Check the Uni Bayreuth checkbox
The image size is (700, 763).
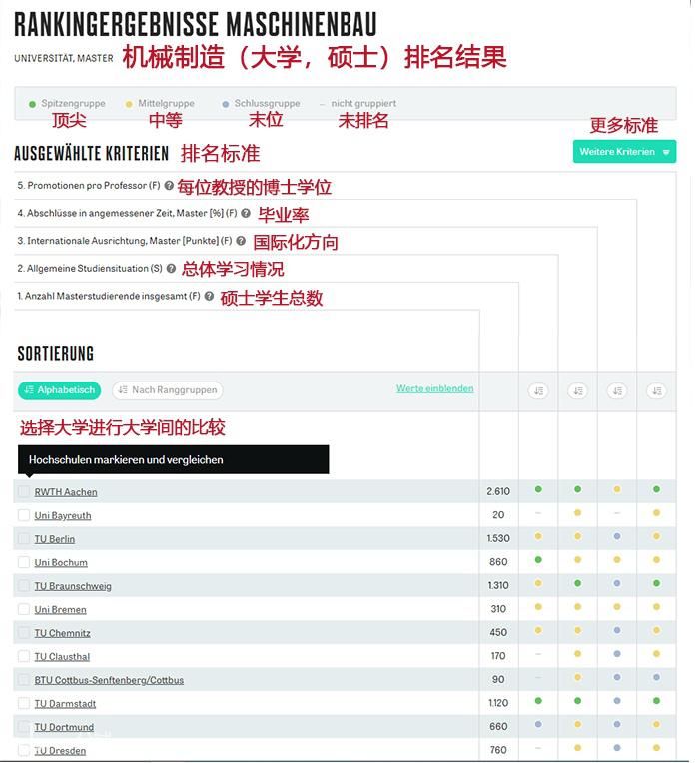click(x=24, y=515)
